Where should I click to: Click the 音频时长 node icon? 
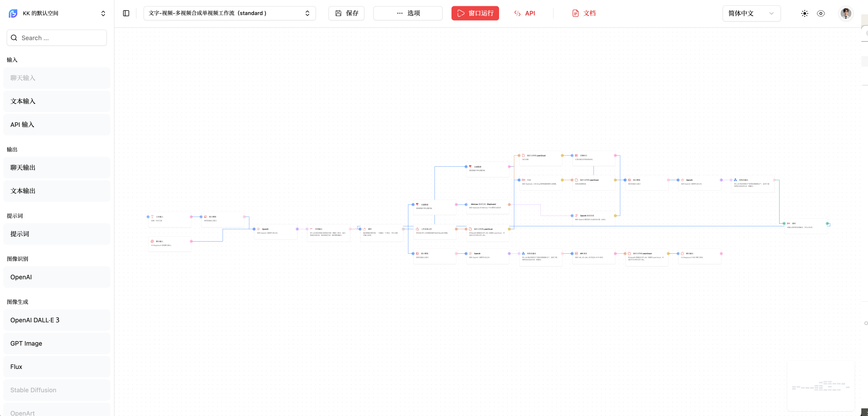pyautogui.click(x=576, y=156)
